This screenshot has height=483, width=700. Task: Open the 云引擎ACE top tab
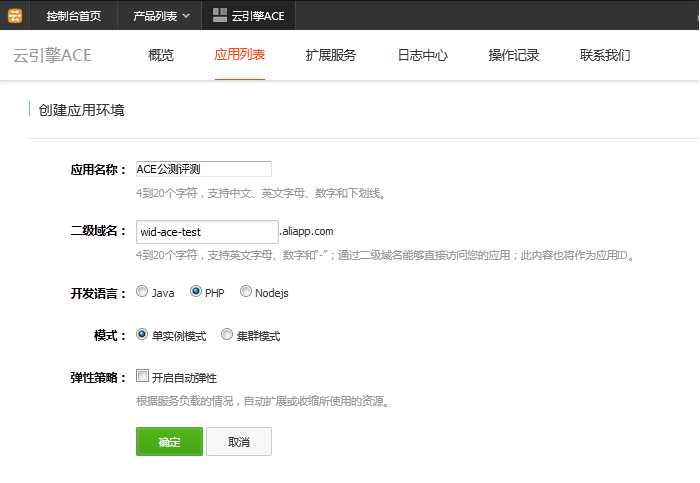[x=249, y=16]
